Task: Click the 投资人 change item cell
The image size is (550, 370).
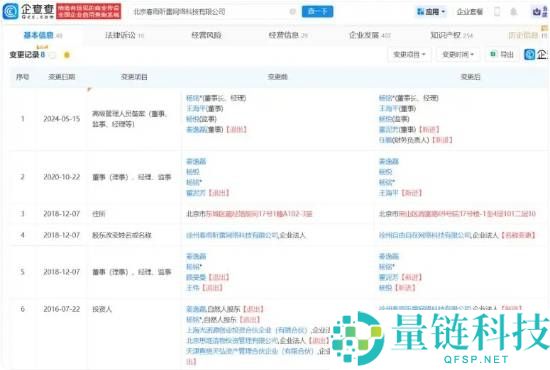Action: pos(102,309)
